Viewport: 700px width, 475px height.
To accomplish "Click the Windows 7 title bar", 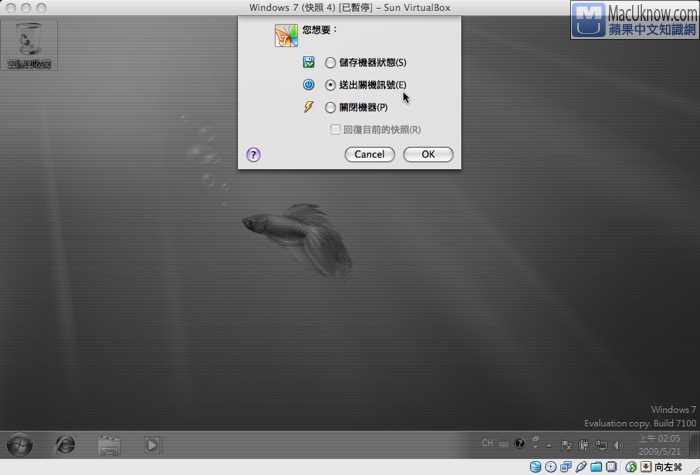I will 350,8.
